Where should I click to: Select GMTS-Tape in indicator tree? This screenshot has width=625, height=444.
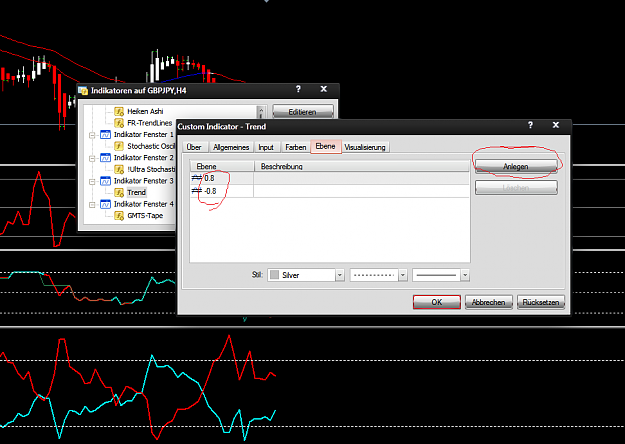pyautogui.click(x=145, y=216)
